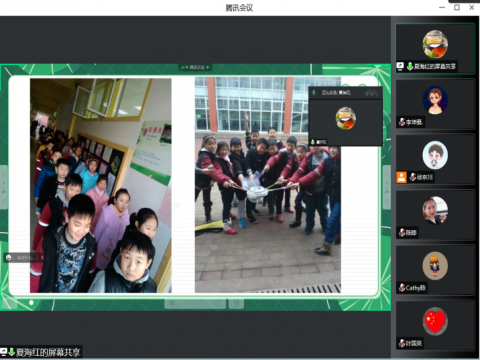The image size is (480, 360).
Task: Click the emoji smiley icon on the slide left edge
Action: point(9,257)
